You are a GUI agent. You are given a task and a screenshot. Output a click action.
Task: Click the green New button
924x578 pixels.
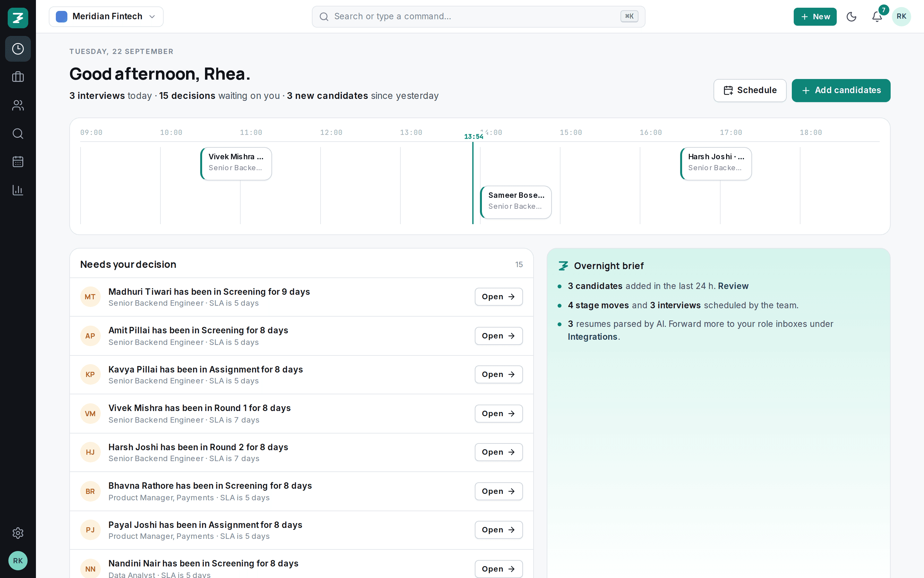tap(815, 16)
